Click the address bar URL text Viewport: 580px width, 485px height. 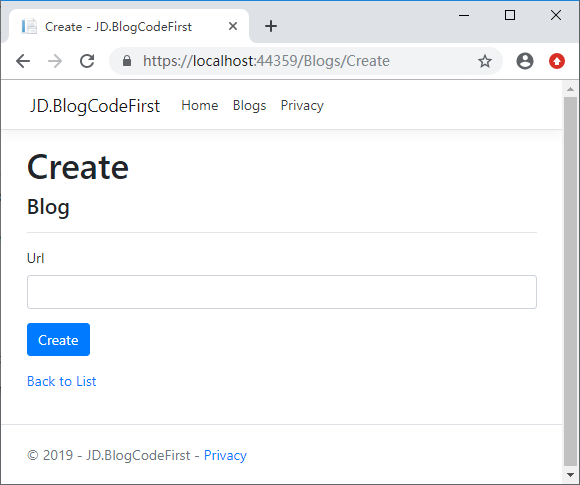(266, 61)
